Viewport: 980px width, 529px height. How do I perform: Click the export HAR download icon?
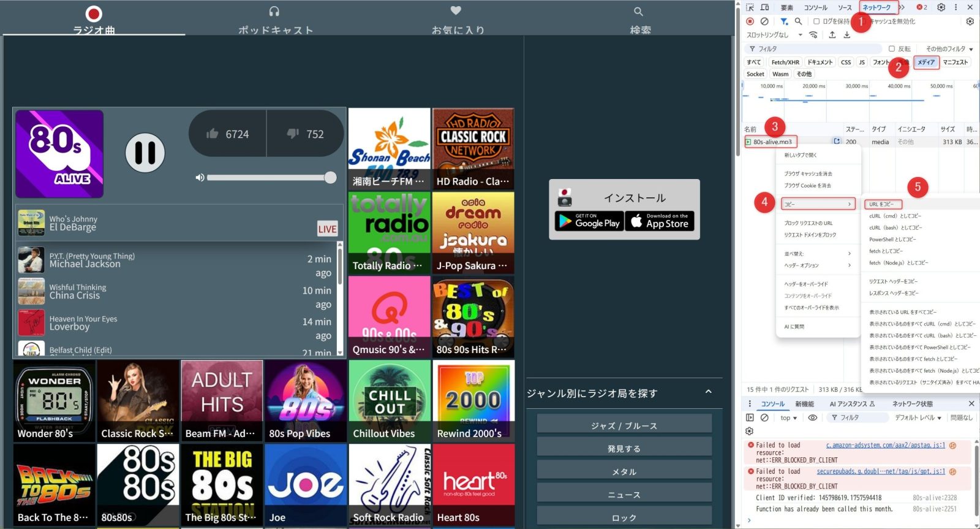[x=847, y=35]
